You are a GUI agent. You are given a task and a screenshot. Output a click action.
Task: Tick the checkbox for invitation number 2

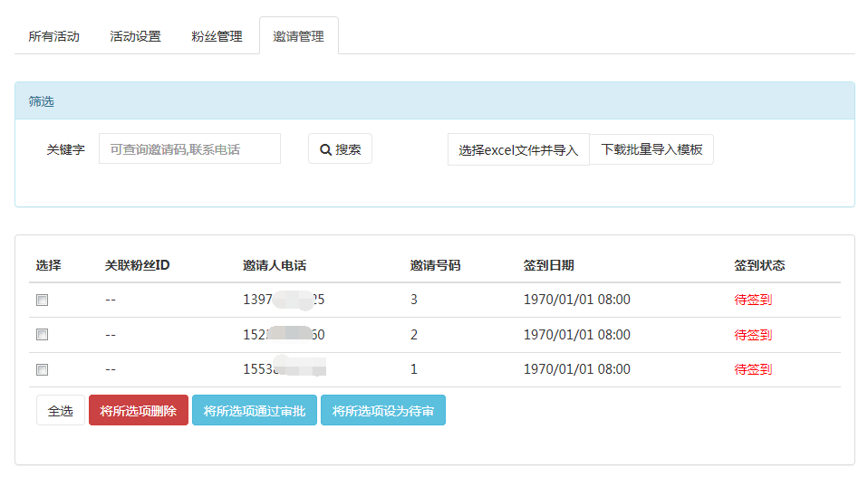pyautogui.click(x=42, y=335)
